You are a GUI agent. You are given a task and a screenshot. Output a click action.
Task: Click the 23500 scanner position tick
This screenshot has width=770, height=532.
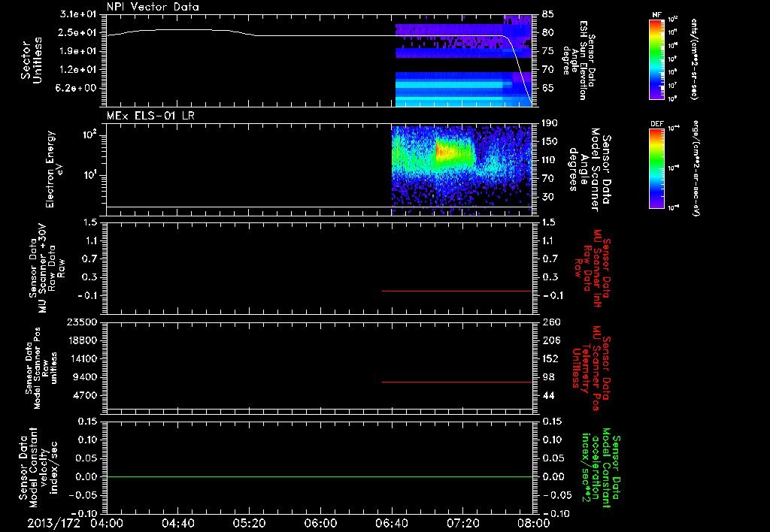pos(81,322)
